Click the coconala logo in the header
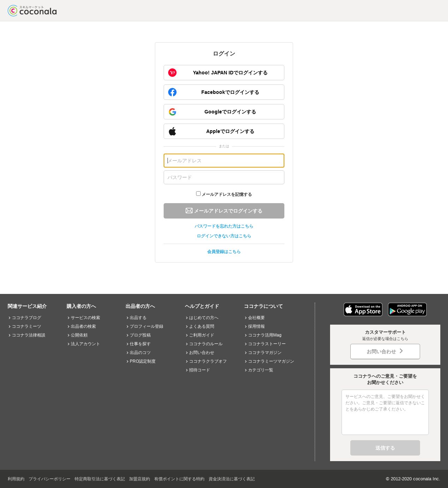The image size is (448, 488). pos(32,10)
